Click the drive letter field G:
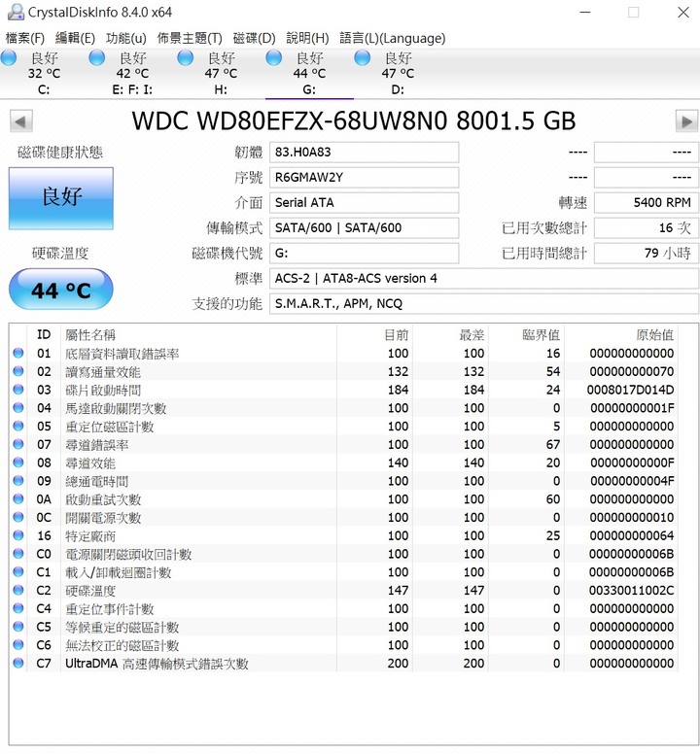The height and width of the screenshot is (754, 700). [365, 254]
